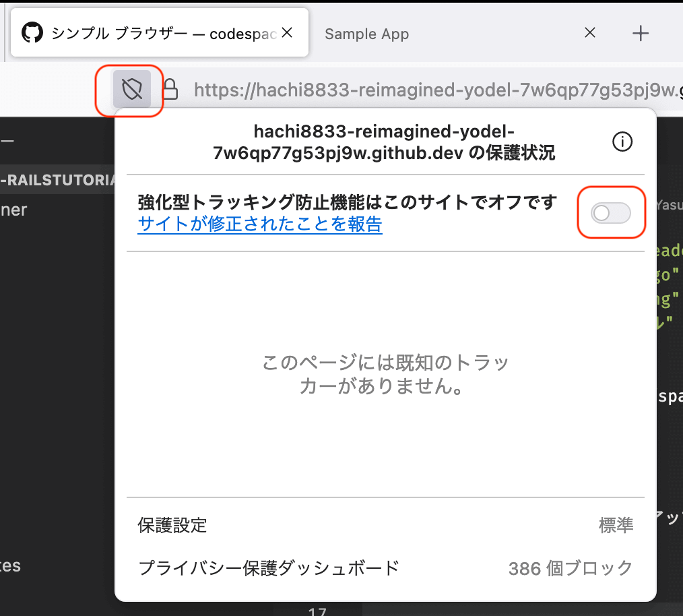Open プライバシー保護ダッシュボード
683x616 pixels.
pos(385,568)
